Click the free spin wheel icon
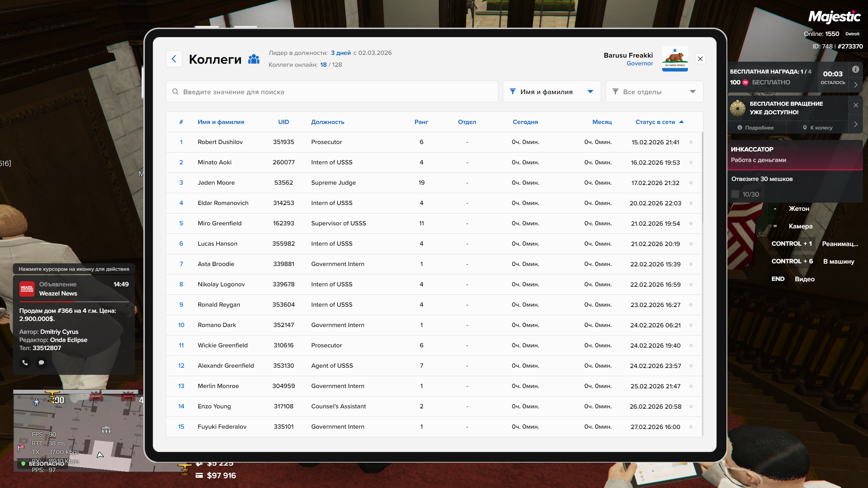 [x=738, y=108]
